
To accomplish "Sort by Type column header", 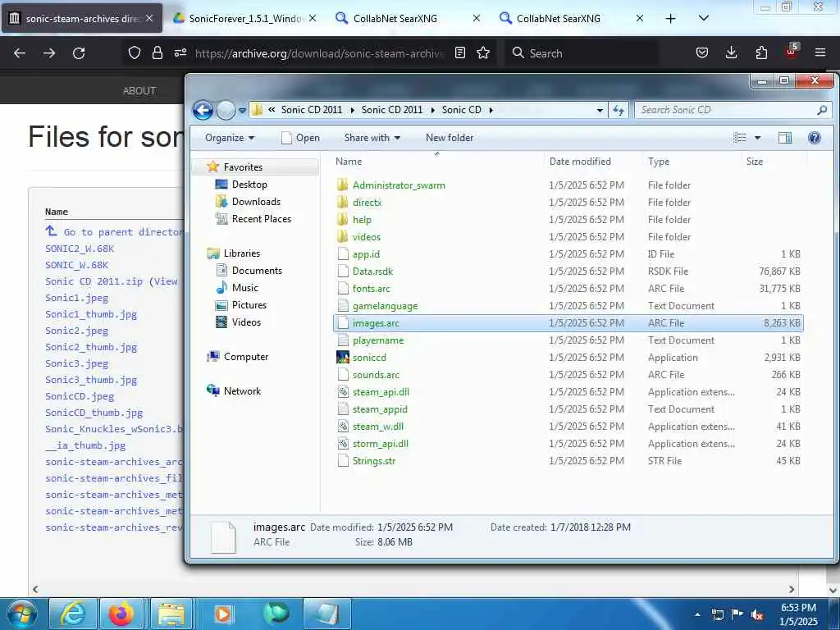I will (x=659, y=162).
